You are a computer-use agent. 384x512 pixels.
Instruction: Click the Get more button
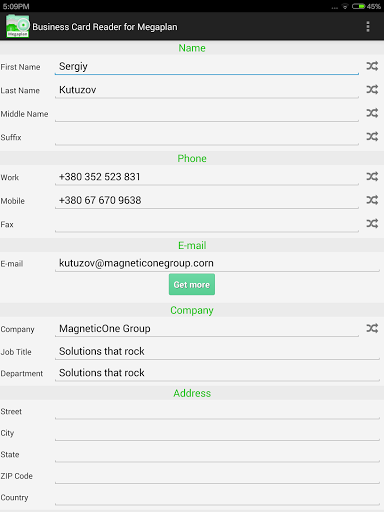tap(192, 284)
